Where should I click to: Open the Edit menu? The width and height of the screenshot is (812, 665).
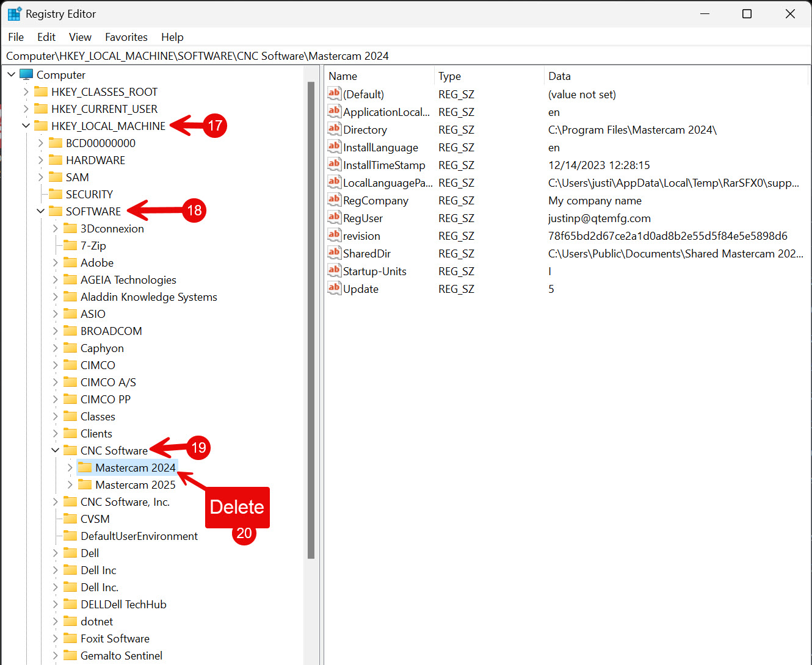pos(46,37)
